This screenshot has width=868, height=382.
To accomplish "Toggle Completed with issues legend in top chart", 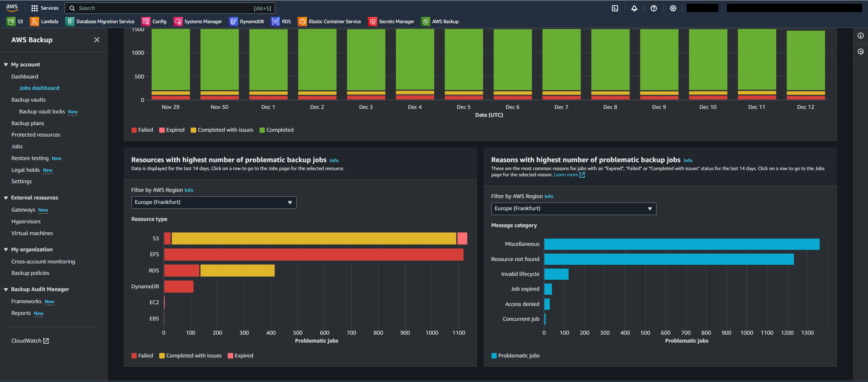I will tap(222, 130).
